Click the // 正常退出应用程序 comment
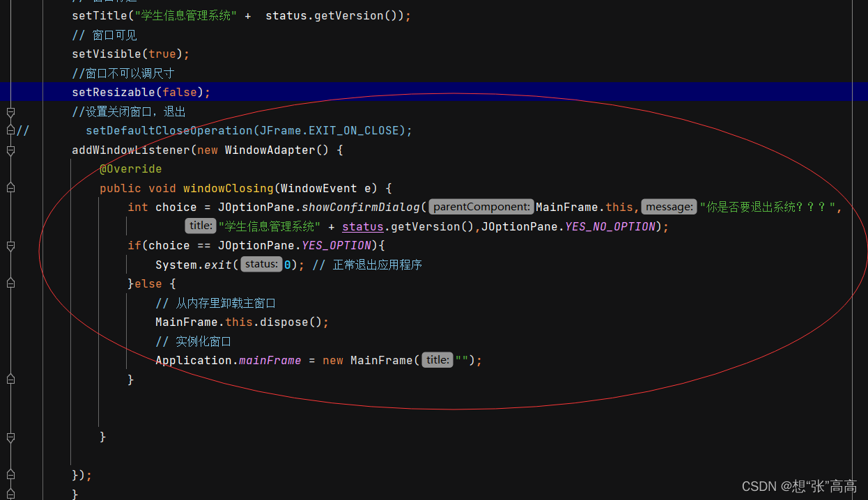Viewport: 868px width, 500px height. [x=367, y=265]
